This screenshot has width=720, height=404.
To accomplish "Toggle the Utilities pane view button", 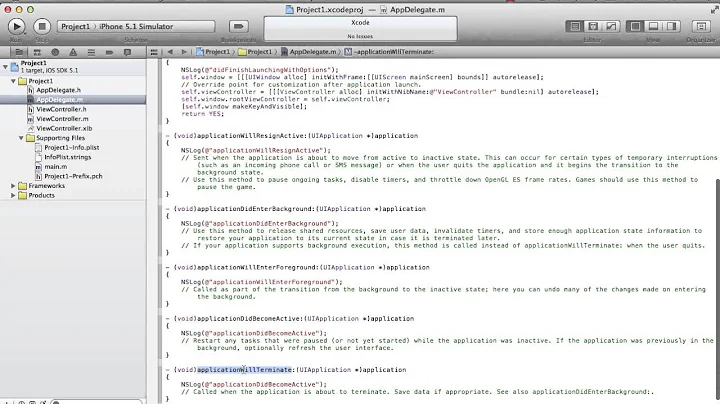I will (671, 27).
